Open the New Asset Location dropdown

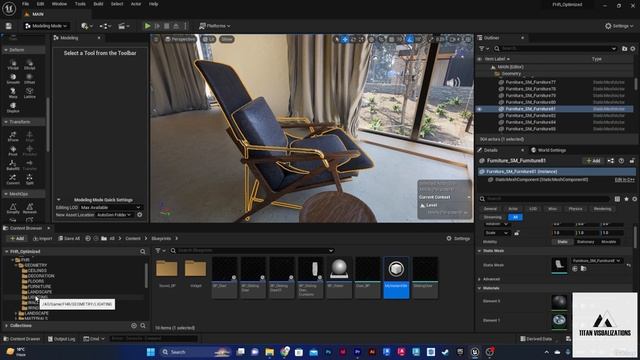point(114,215)
